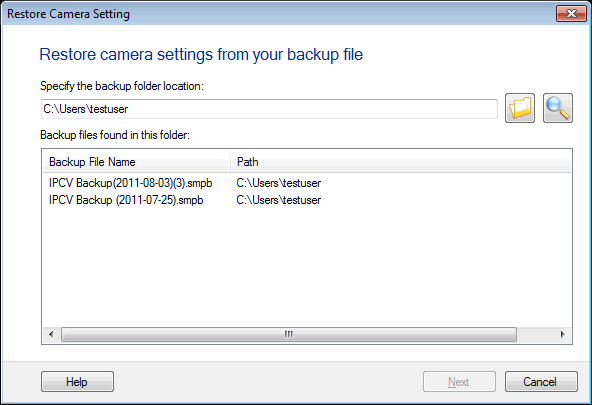
Task: Click the horizontal scrollbar thumb
Action: point(289,334)
